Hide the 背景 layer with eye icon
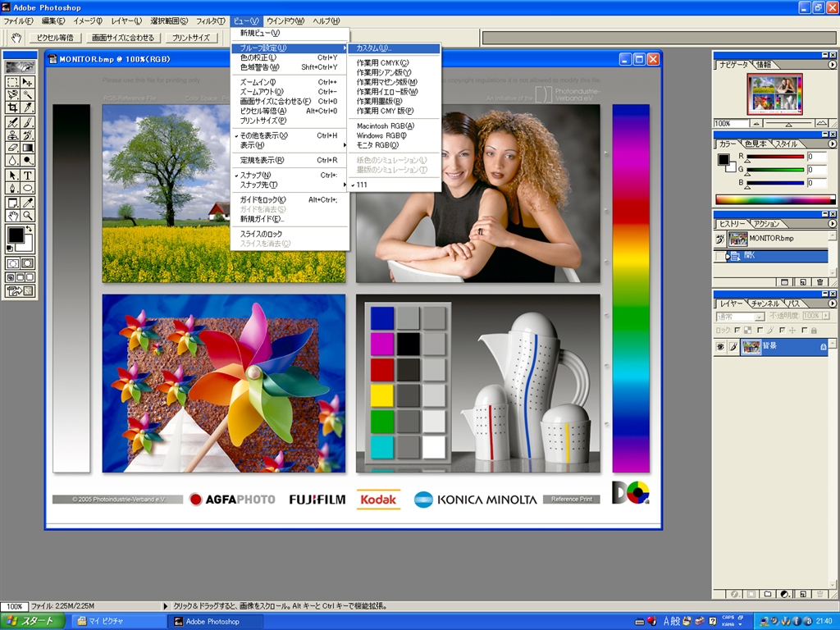Viewport: 840px width, 630px height. (x=719, y=347)
